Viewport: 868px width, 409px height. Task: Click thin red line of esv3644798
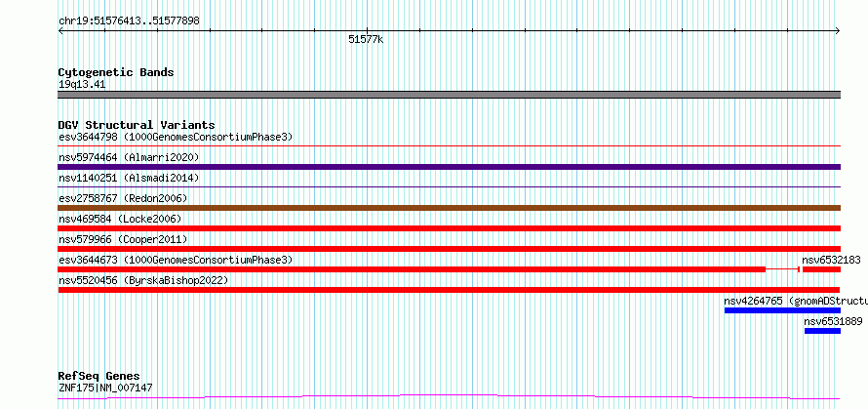click(449, 145)
